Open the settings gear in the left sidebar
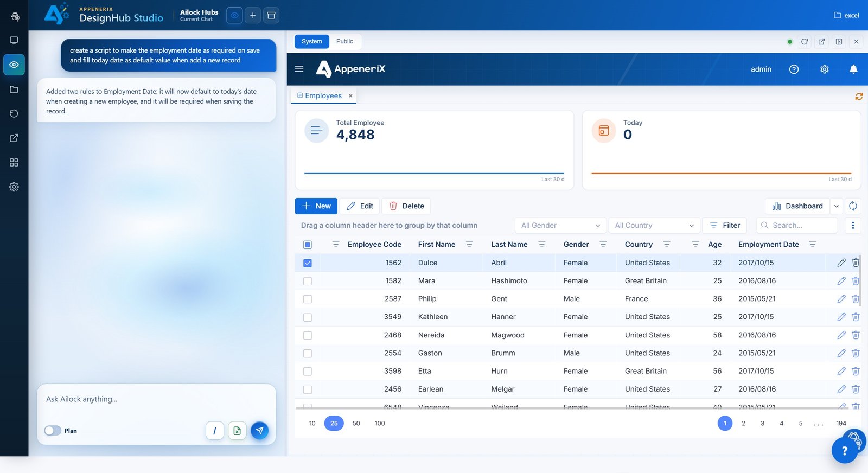 (x=14, y=187)
